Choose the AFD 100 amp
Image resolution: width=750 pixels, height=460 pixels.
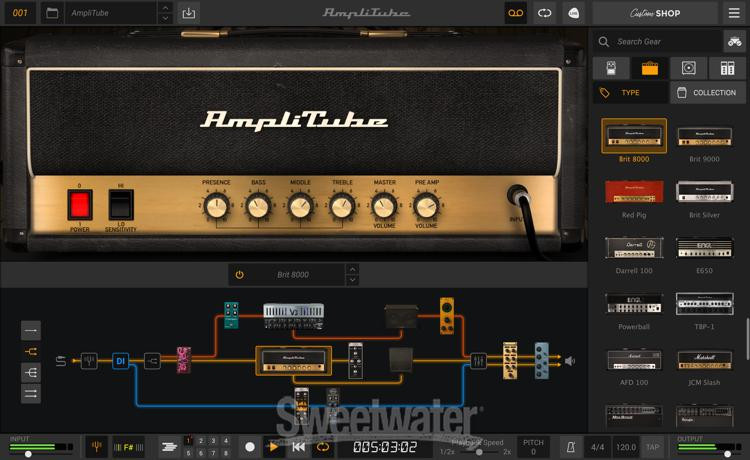(634, 360)
